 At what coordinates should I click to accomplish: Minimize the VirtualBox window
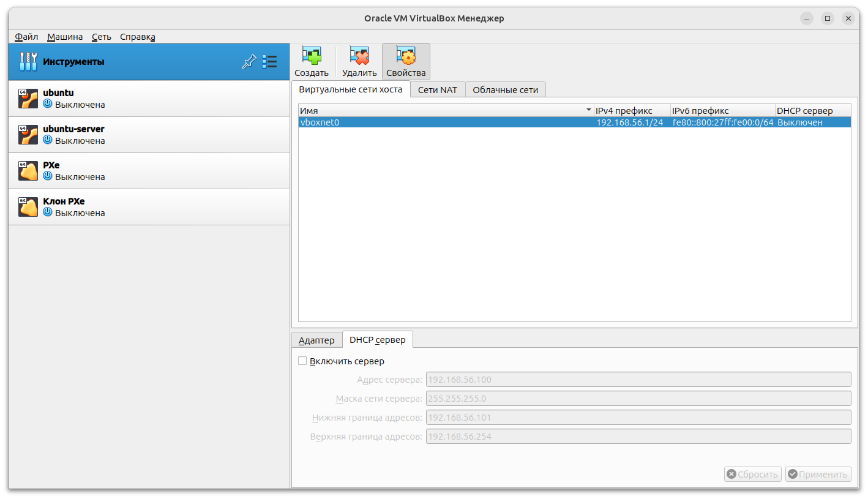807,18
